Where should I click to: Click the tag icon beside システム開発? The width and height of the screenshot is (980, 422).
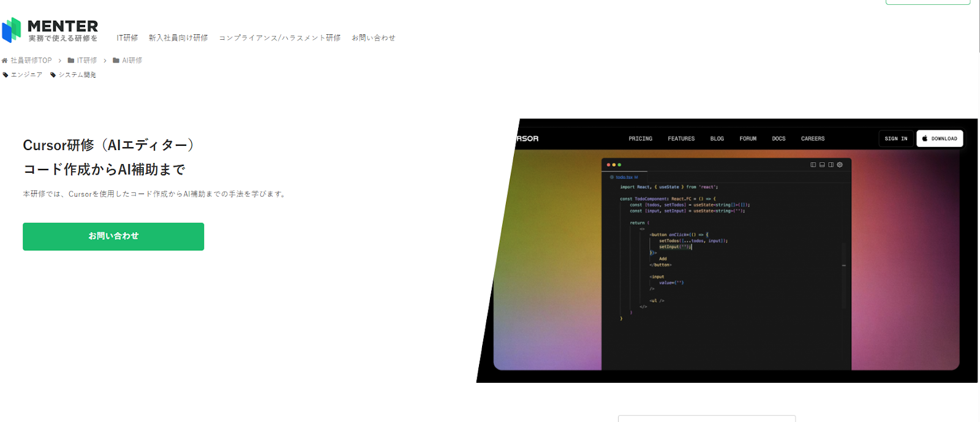(x=53, y=75)
